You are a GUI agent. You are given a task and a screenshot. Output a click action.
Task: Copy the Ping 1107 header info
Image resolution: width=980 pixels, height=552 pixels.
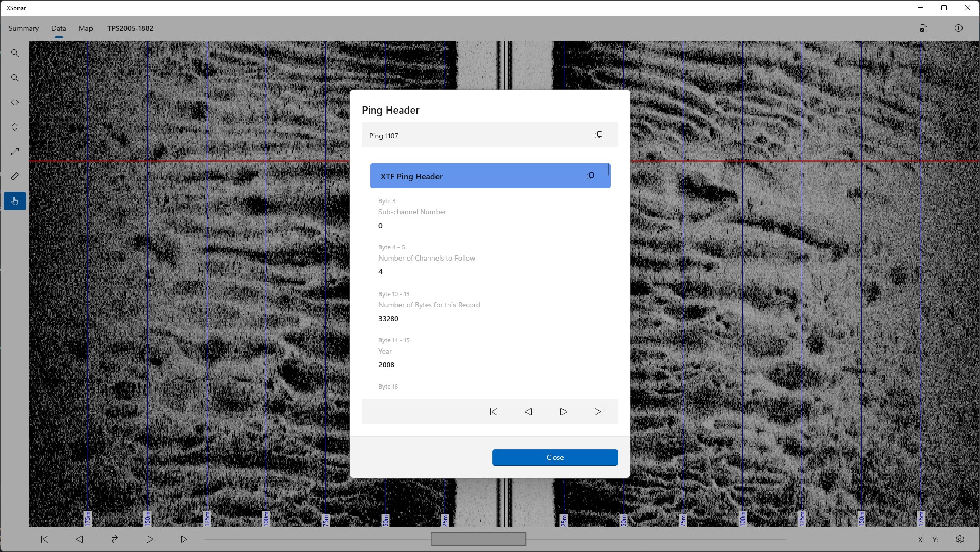598,135
